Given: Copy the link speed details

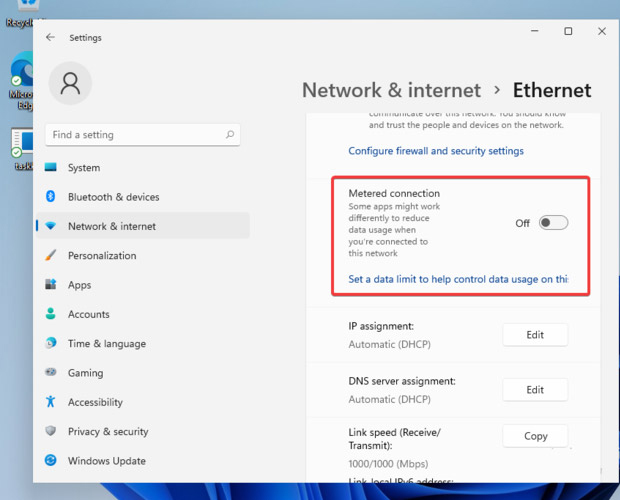Looking at the screenshot, I should click(x=535, y=436).
